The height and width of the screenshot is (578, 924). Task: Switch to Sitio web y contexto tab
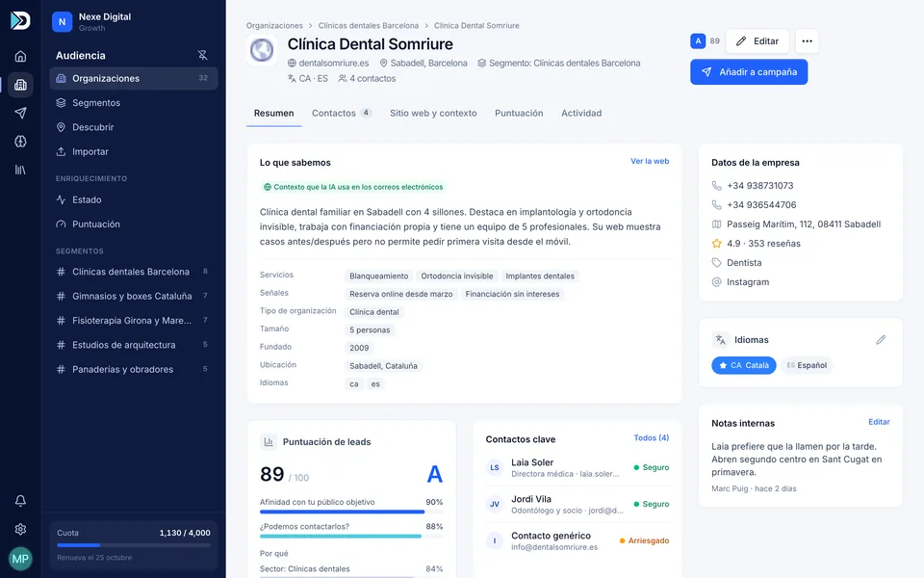click(433, 114)
